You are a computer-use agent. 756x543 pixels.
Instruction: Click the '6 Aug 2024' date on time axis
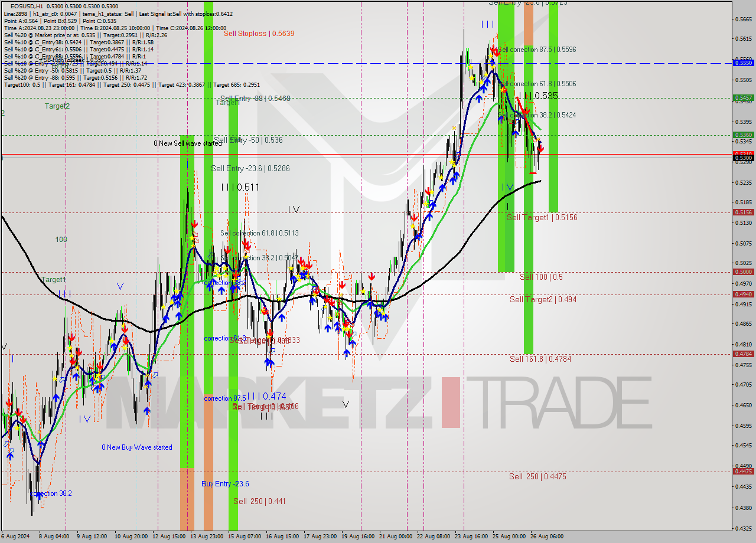pyautogui.click(x=15, y=537)
